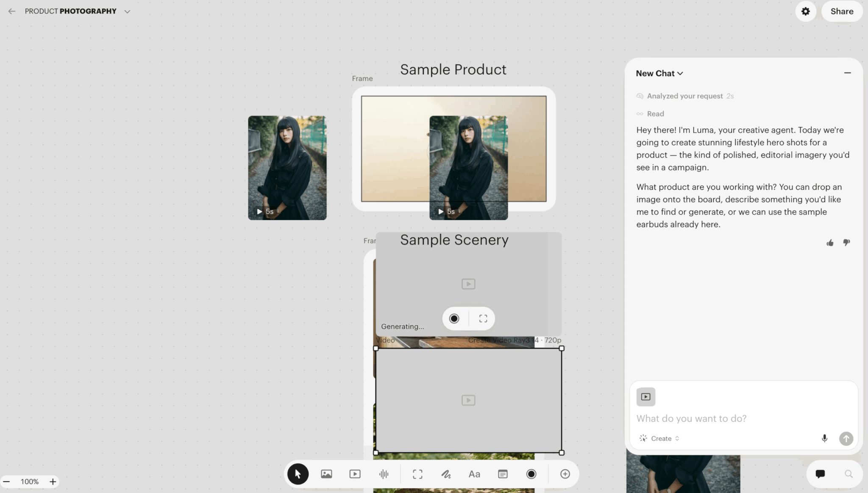
Task: Select the frame tool in bottom toolbar
Action: tap(417, 474)
